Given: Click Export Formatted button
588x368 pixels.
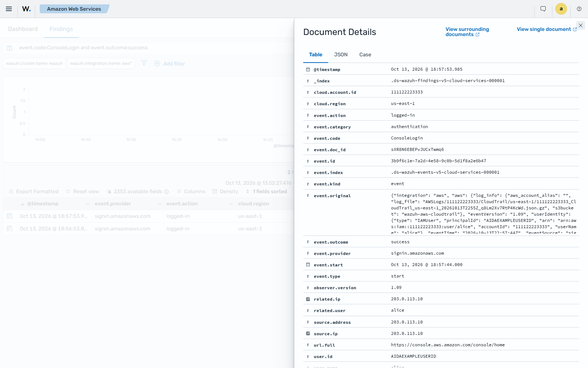Looking at the screenshot, I should tap(34, 192).
